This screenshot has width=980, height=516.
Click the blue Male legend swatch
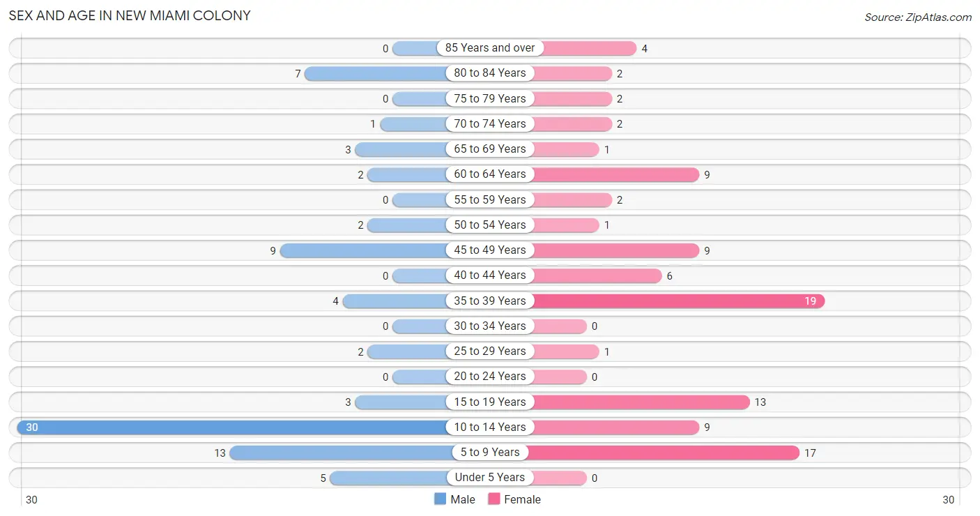click(x=440, y=499)
